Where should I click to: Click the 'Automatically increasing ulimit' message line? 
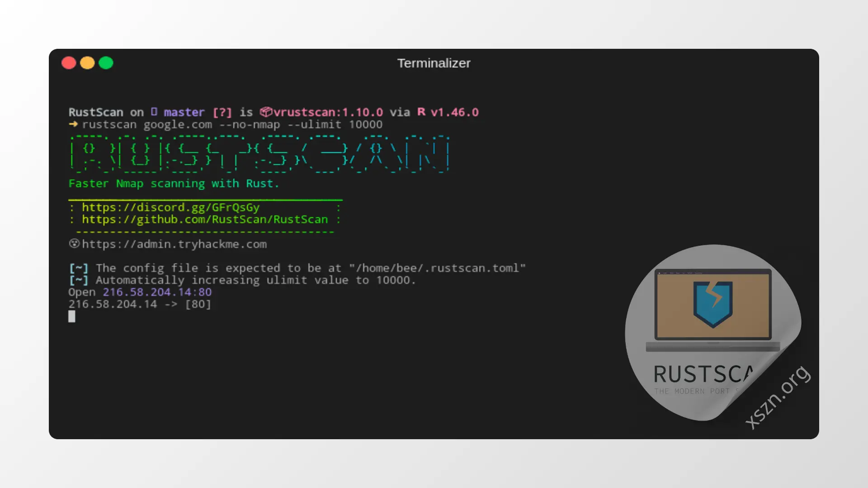[242, 280]
